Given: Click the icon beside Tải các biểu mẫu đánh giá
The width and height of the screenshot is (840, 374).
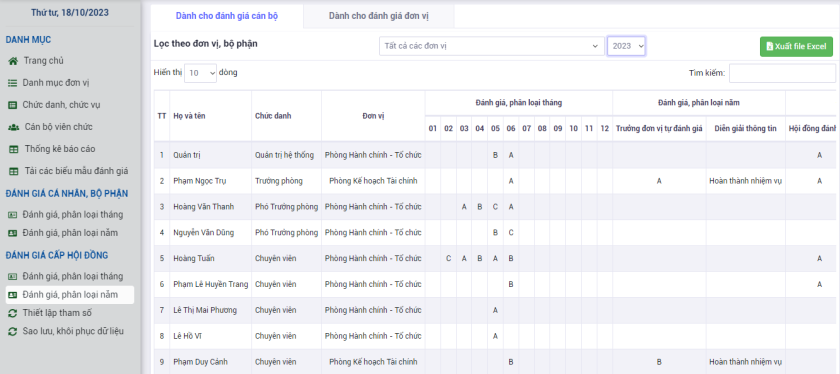Looking at the screenshot, I should 14,171.
